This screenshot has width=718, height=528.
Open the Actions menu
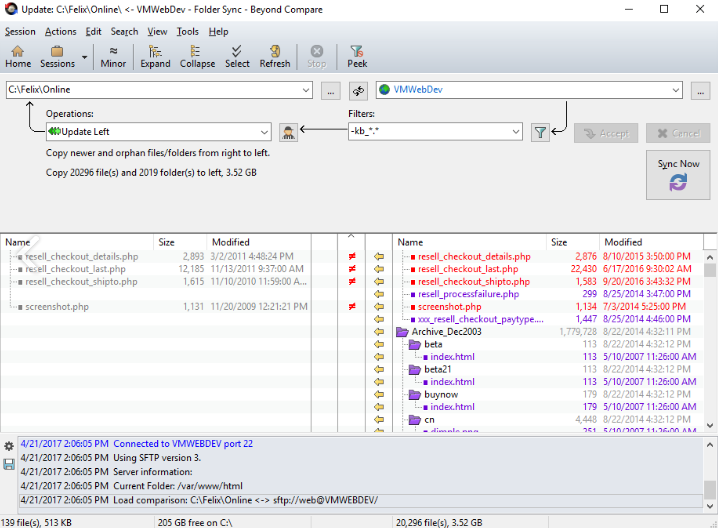pos(60,32)
